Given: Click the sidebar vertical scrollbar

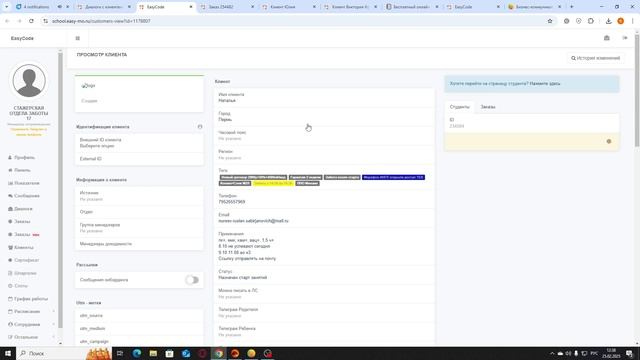Looking at the screenshot, I should [60, 190].
